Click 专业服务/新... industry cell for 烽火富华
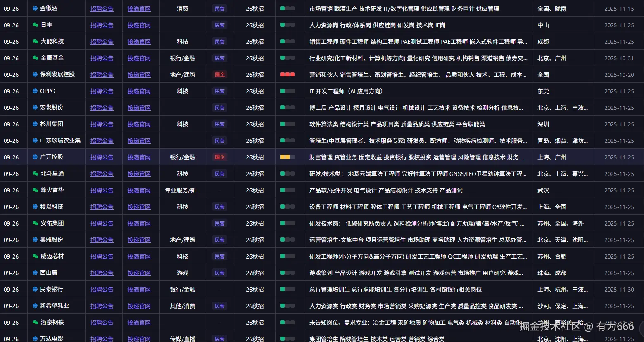Viewport: 644px width, 342px height. click(183, 190)
